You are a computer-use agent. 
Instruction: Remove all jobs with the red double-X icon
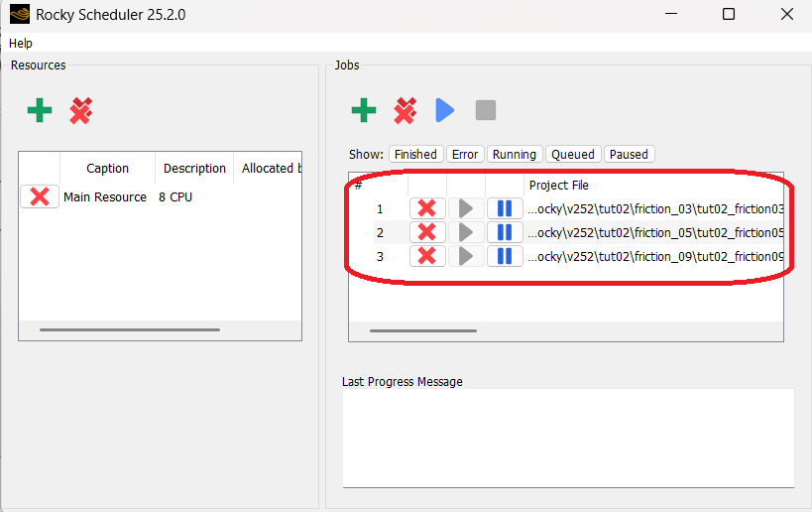click(x=405, y=110)
